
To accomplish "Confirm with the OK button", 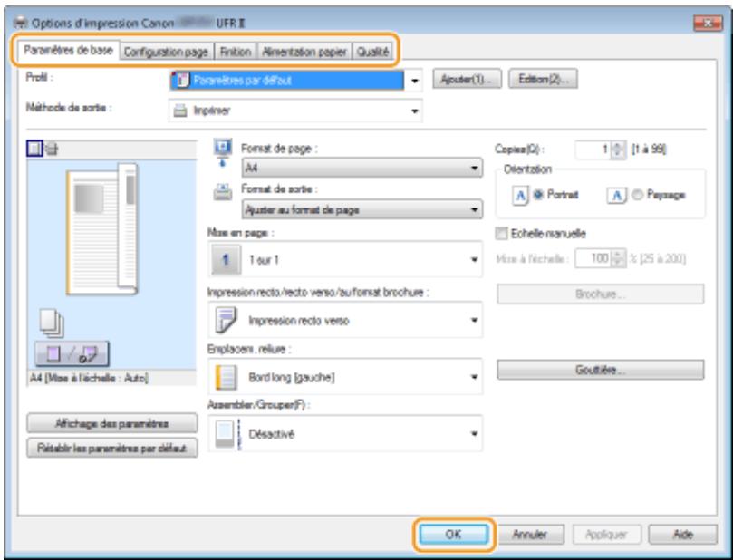I will (x=453, y=535).
